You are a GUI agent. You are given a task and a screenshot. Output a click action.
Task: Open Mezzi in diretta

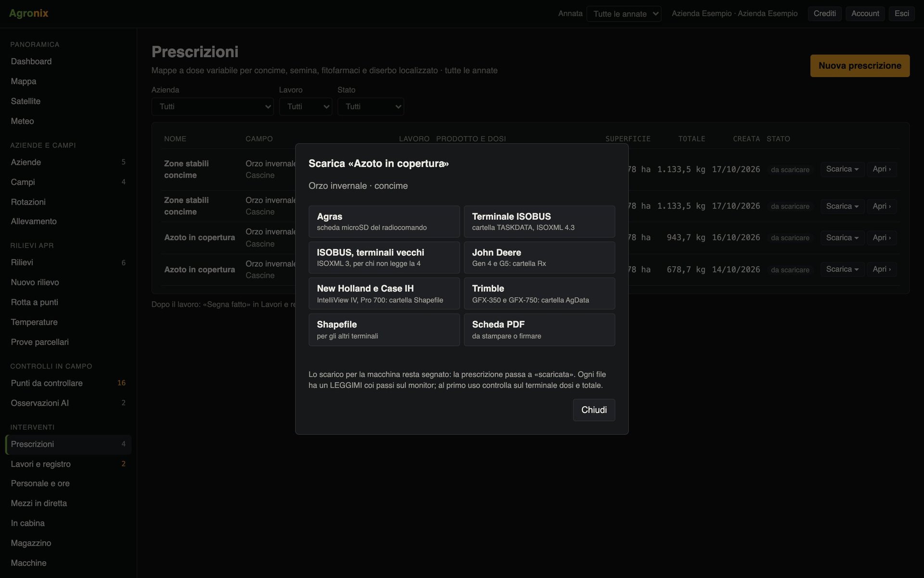[68, 503]
